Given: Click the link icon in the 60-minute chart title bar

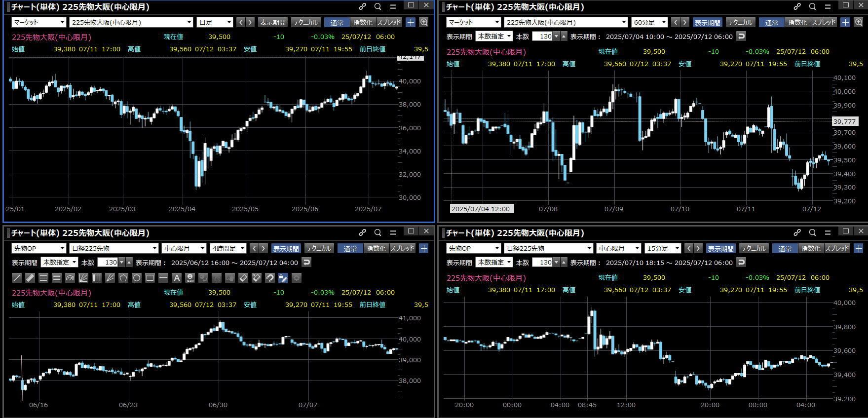Looking at the screenshot, I should click(x=797, y=6).
